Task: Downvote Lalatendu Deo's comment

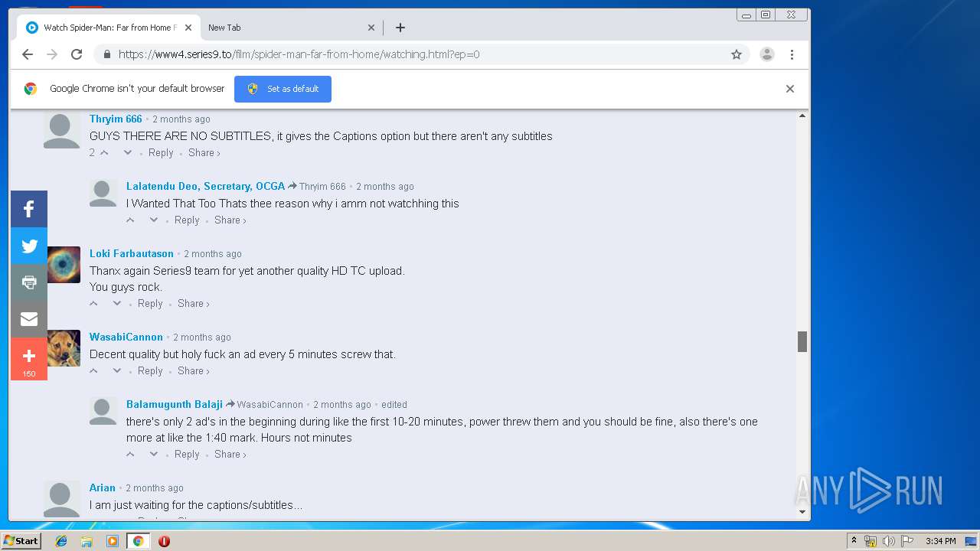Action: pos(154,220)
